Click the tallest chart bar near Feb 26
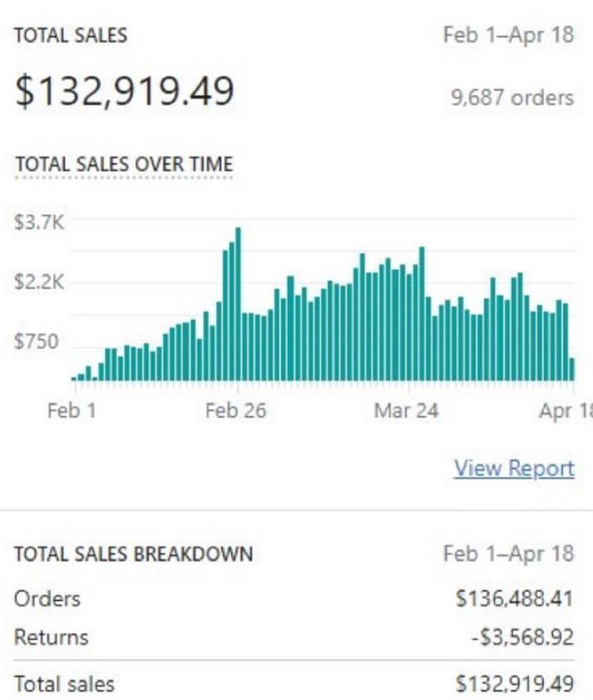Screen dimensions: 593x700 238,304
